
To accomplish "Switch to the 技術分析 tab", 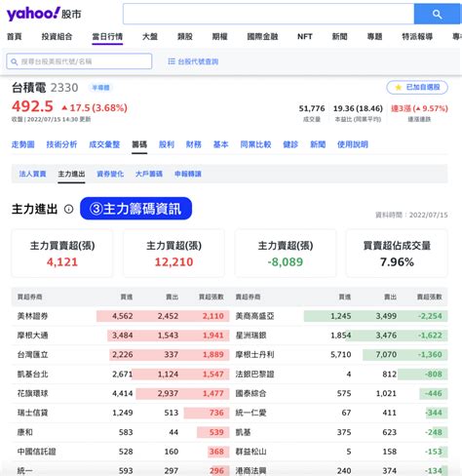I will coord(61,144).
